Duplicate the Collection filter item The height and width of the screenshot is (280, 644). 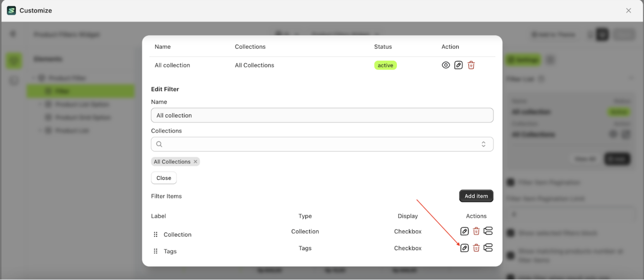[x=488, y=231]
